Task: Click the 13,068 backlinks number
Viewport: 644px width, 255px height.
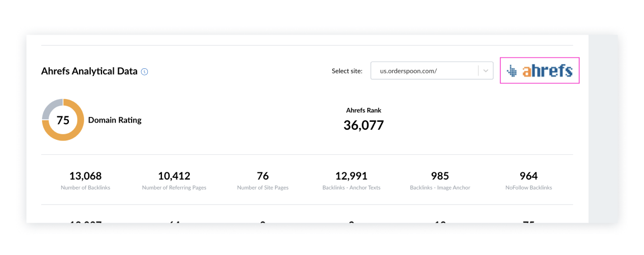Action: pyautogui.click(x=85, y=176)
